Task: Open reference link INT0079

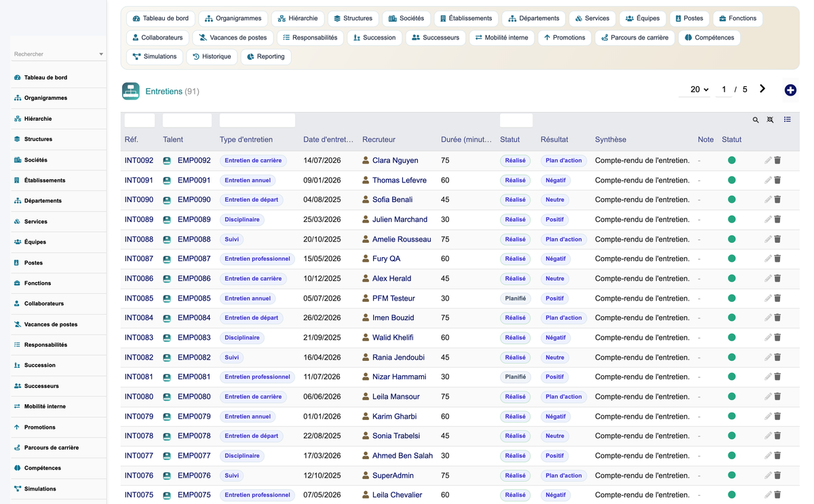Action: [139, 416]
